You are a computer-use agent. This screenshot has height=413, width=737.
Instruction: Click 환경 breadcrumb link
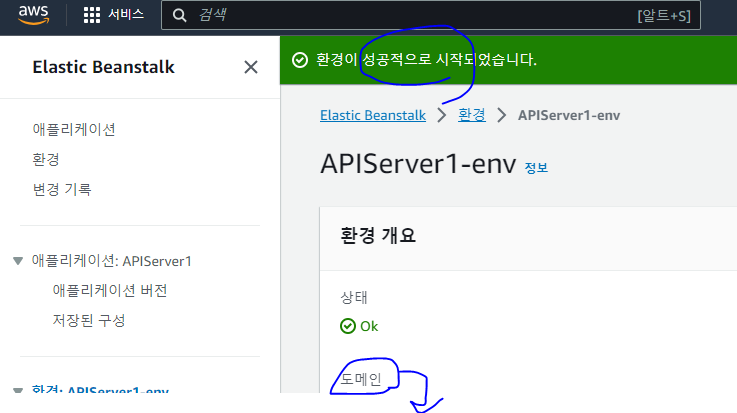(x=471, y=115)
